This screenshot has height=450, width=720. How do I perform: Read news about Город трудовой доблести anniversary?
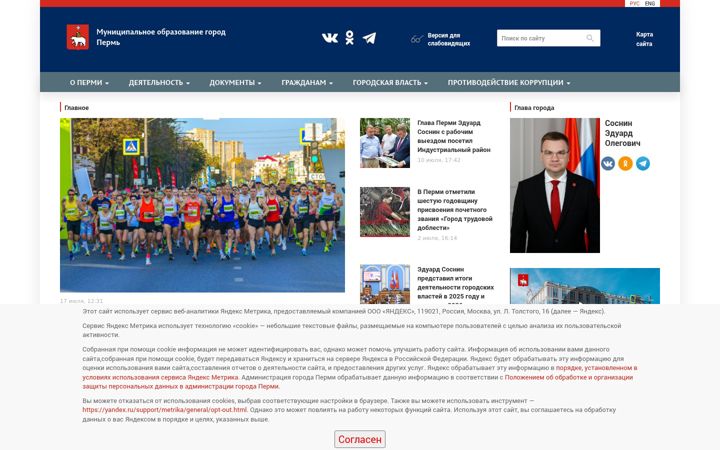click(455, 210)
